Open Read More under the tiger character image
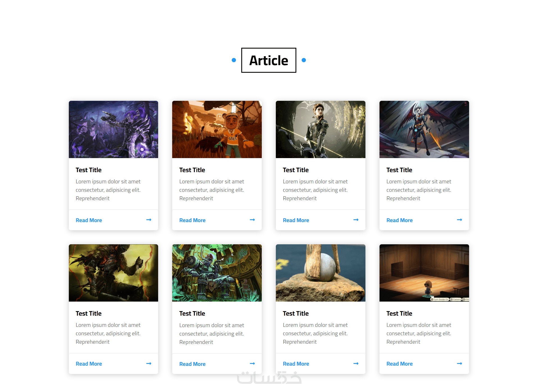 (192, 220)
